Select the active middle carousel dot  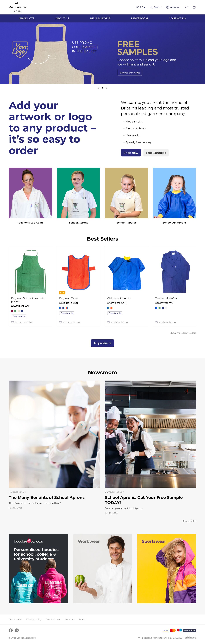(102, 88)
